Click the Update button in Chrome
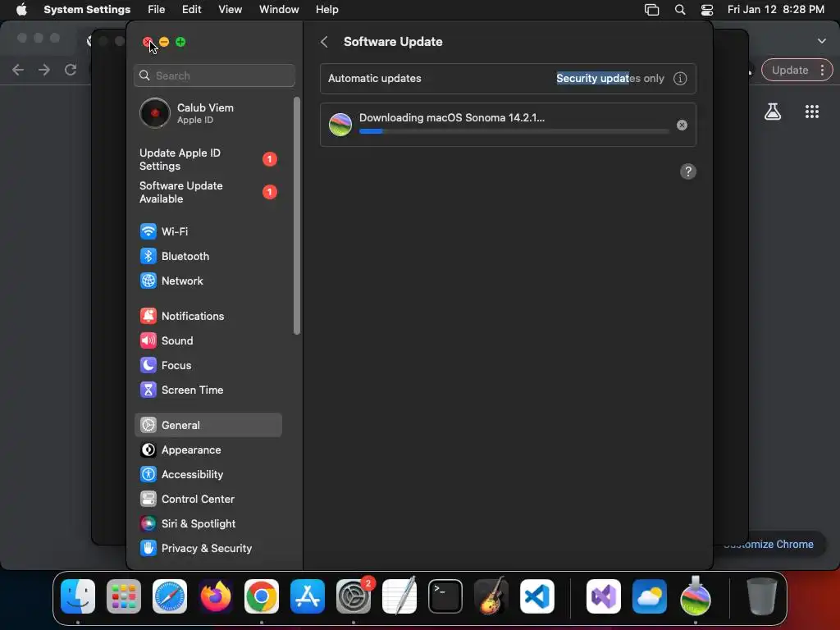 pyautogui.click(x=790, y=71)
